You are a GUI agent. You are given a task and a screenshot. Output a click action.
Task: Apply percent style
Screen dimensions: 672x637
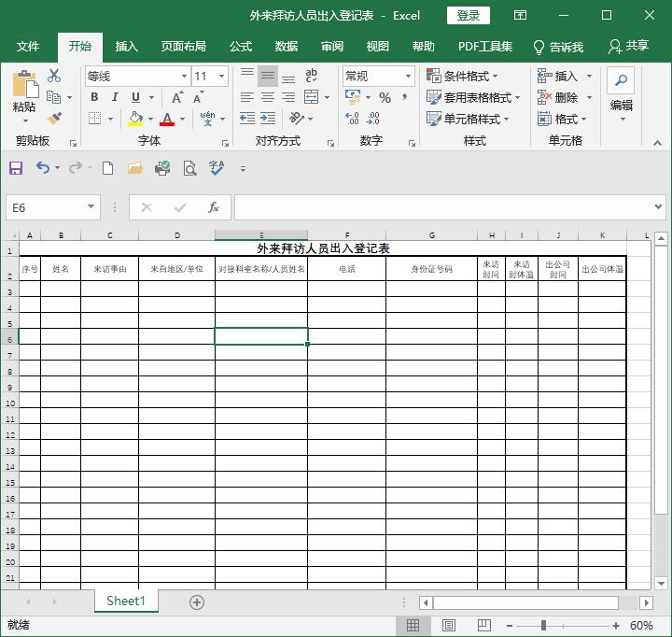[x=385, y=98]
